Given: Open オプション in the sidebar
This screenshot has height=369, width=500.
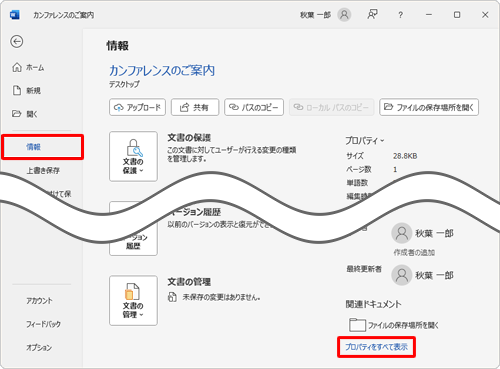Looking at the screenshot, I should [x=39, y=347].
